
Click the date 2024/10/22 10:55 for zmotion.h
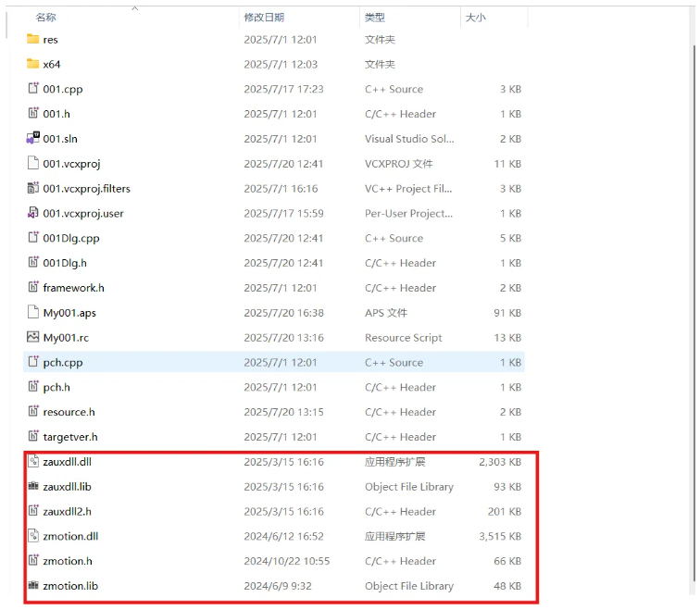(287, 561)
